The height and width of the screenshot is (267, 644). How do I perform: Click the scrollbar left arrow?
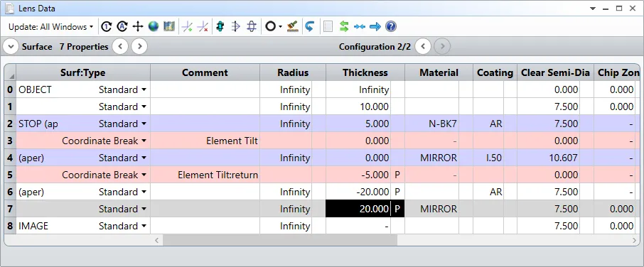(156, 240)
